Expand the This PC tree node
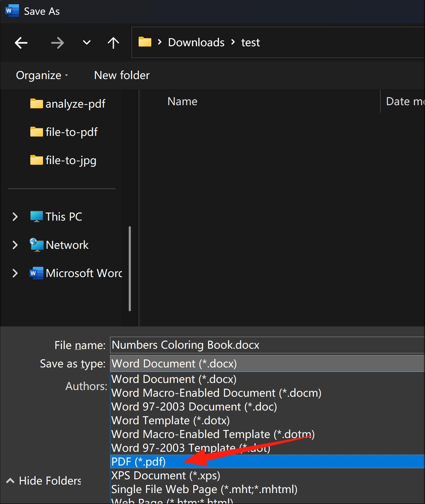Viewport: 425px width, 504px height. pyautogui.click(x=15, y=217)
